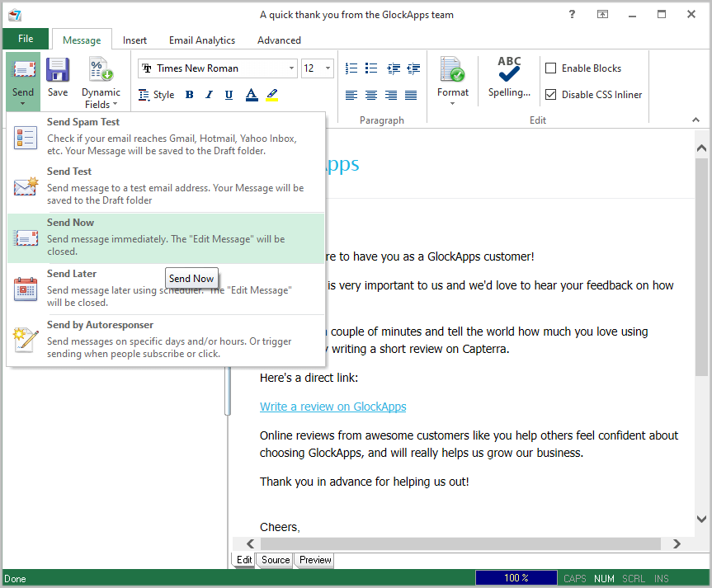Open the Email Analytics tab
712x588 pixels.
(202, 40)
